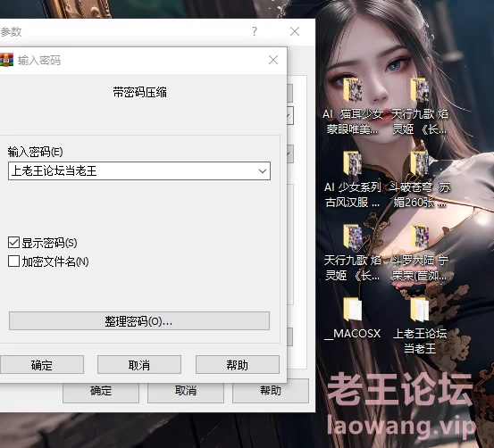Open 整理密码(O)... password organizer
The height and width of the screenshot is (448, 494).
[x=139, y=321]
